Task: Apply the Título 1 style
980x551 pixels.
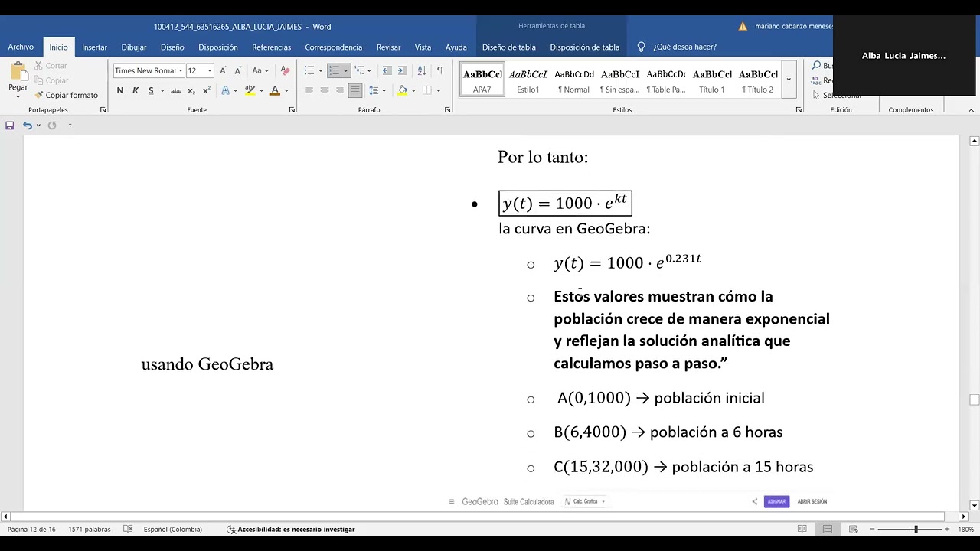Action: point(712,80)
